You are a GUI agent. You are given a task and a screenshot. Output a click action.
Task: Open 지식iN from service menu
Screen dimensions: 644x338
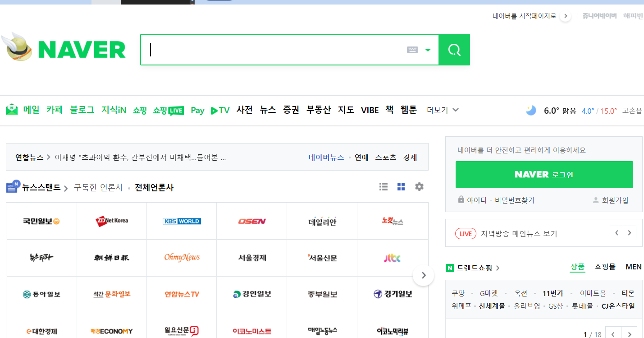[x=114, y=110]
